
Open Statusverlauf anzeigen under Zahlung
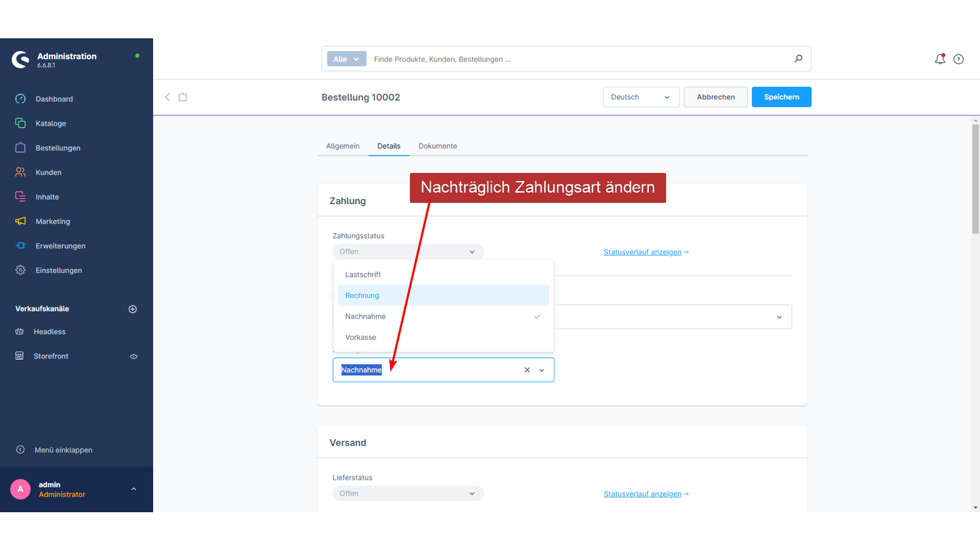pos(646,252)
